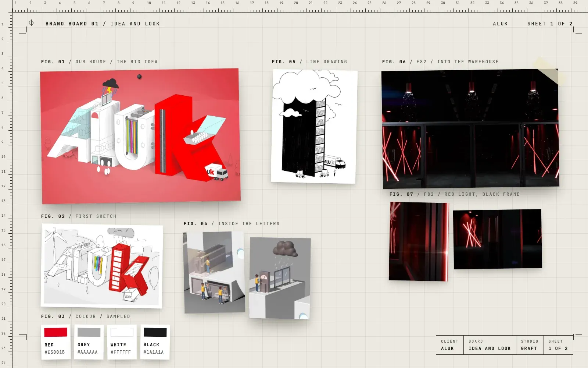This screenshot has width=588, height=368.
Task: Click the 'FIG. 06 / F82 / INTO THE WAREHOUSE' caption
Action: pos(440,62)
